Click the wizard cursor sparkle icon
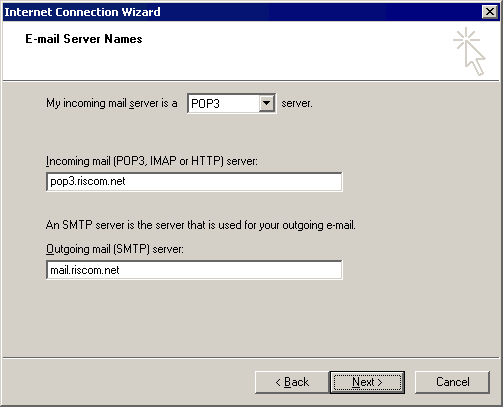Viewport: 503px width, 407px height. (469, 51)
